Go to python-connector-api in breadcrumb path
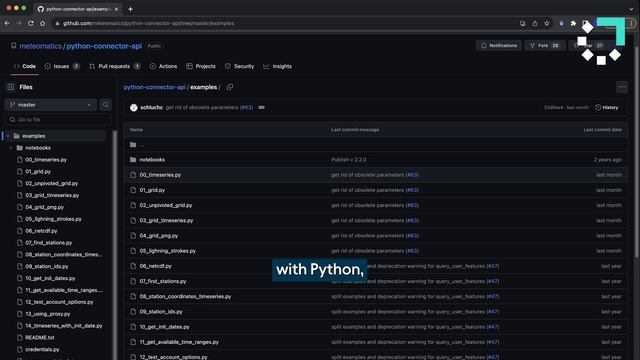 pos(155,87)
